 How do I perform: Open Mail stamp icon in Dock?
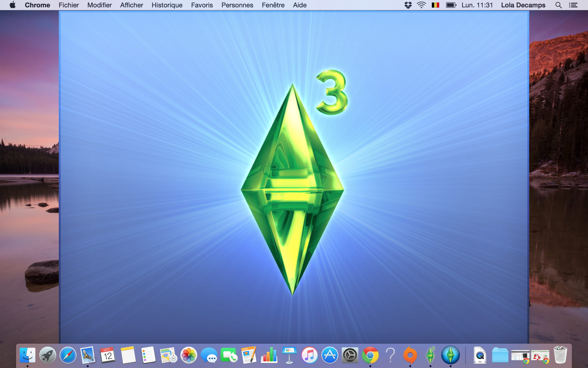click(x=88, y=355)
